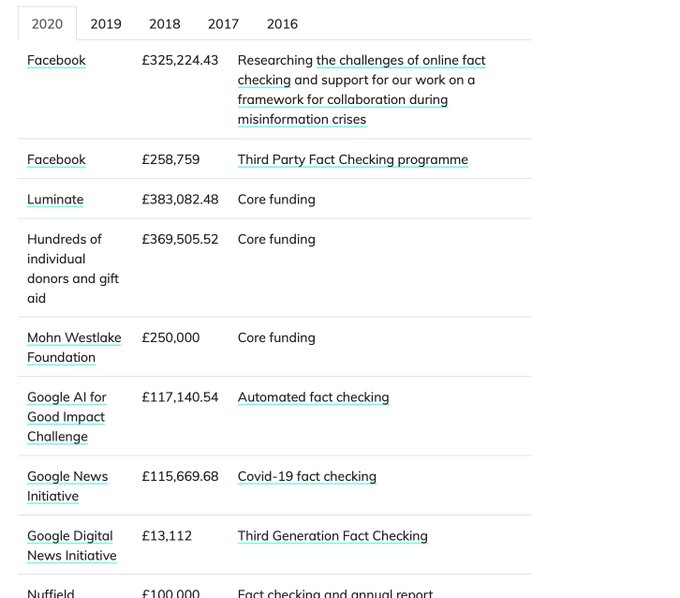
Task: Click the Nuffield funder entry
Action: tap(51, 593)
